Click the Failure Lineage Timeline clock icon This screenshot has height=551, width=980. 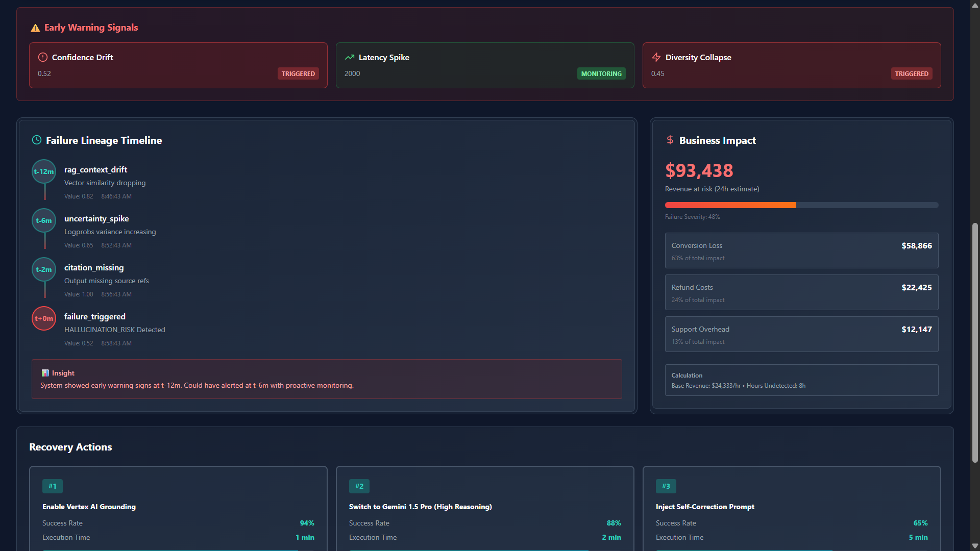coord(37,140)
